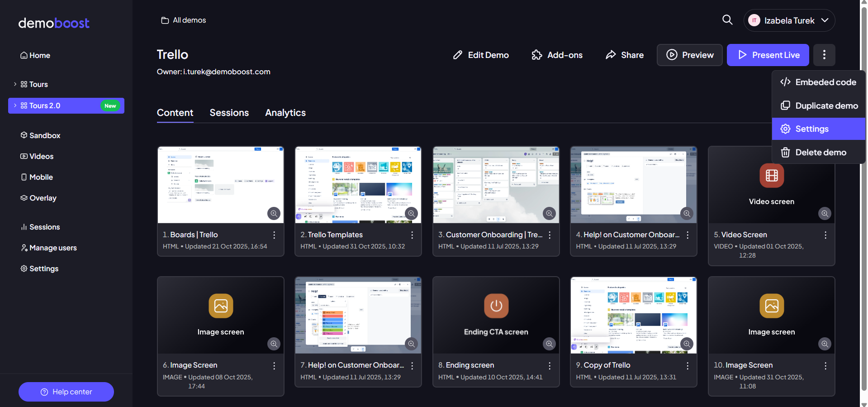Go to All demos breadcrumb
Image resolution: width=868 pixels, height=407 pixels.
184,20
